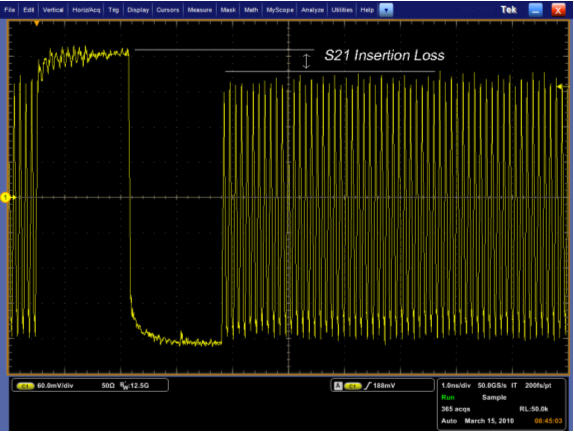The image size is (574, 432).
Task: Open the Trig menu
Action: tap(113, 10)
